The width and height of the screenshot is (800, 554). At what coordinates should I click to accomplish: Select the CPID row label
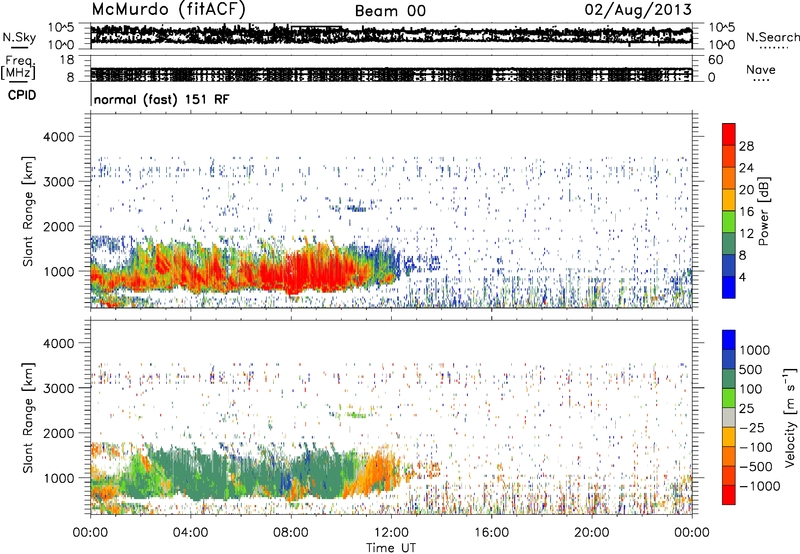click(x=22, y=95)
